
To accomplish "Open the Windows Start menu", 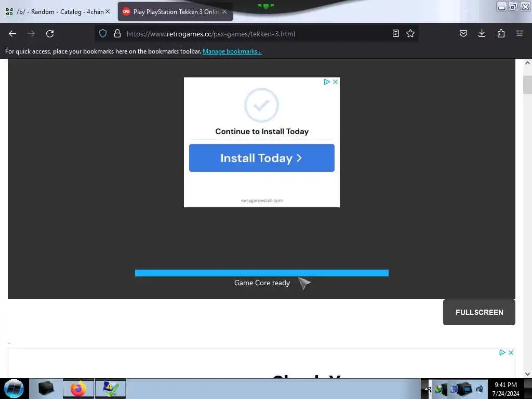I will coord(14,389).
